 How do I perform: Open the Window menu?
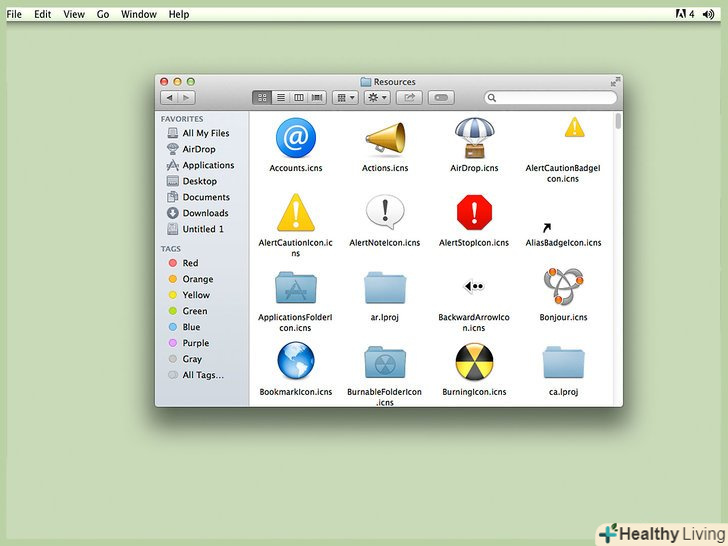(x=139, y=14)
